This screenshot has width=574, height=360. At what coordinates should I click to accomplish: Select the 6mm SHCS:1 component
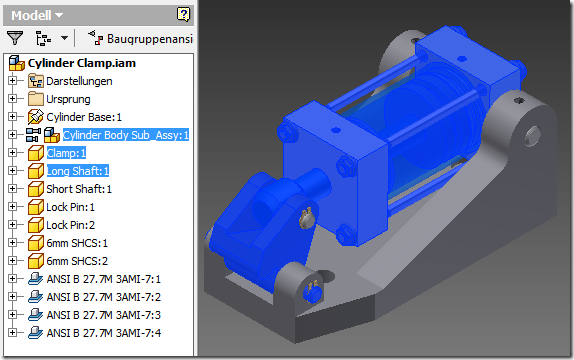point(77,243)
